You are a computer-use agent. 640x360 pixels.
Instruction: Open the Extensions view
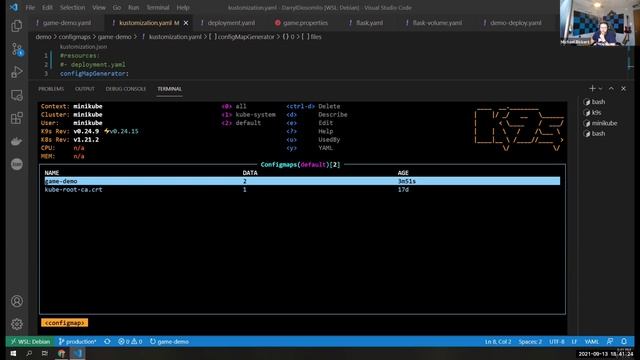click(x=17, y=118)
